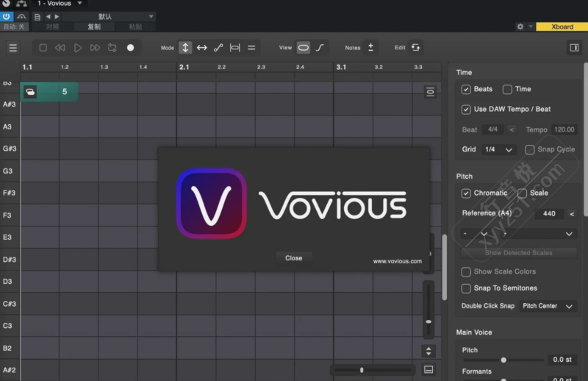Enable Show Scale Colors checkbox
The width and height of the screenshot is (588, 381).
(466, 271)
